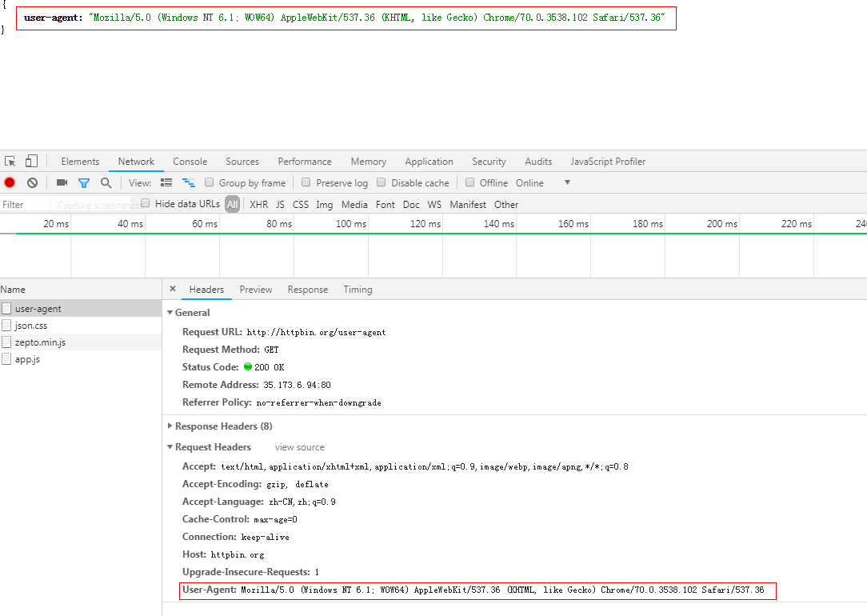Click the view source link
The width and height of the screenshot is (867, 616).
pyautogui.click(x=299, y=446)
